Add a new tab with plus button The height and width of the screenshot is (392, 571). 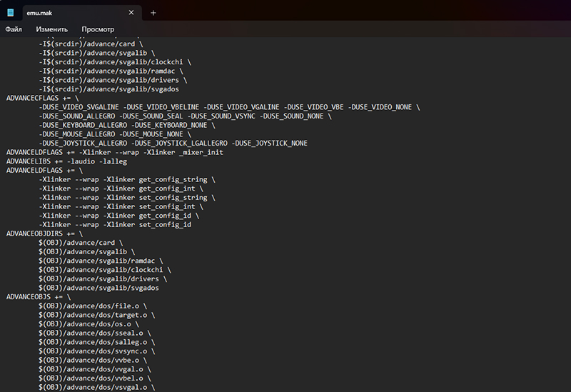coord(153,13)
